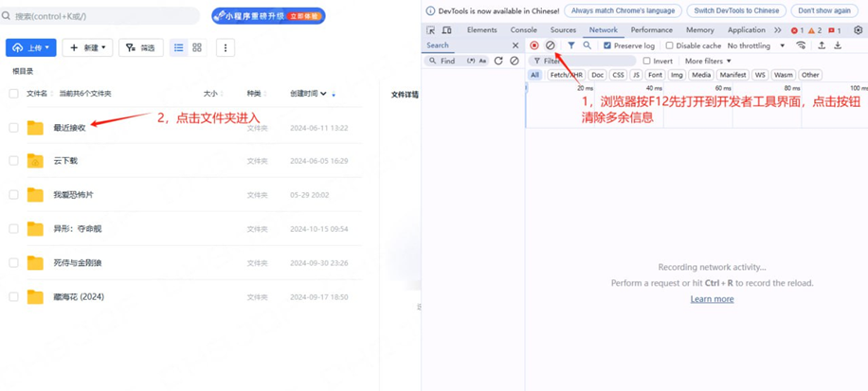
Task: Switch to grid view layout
Action: 197,47
